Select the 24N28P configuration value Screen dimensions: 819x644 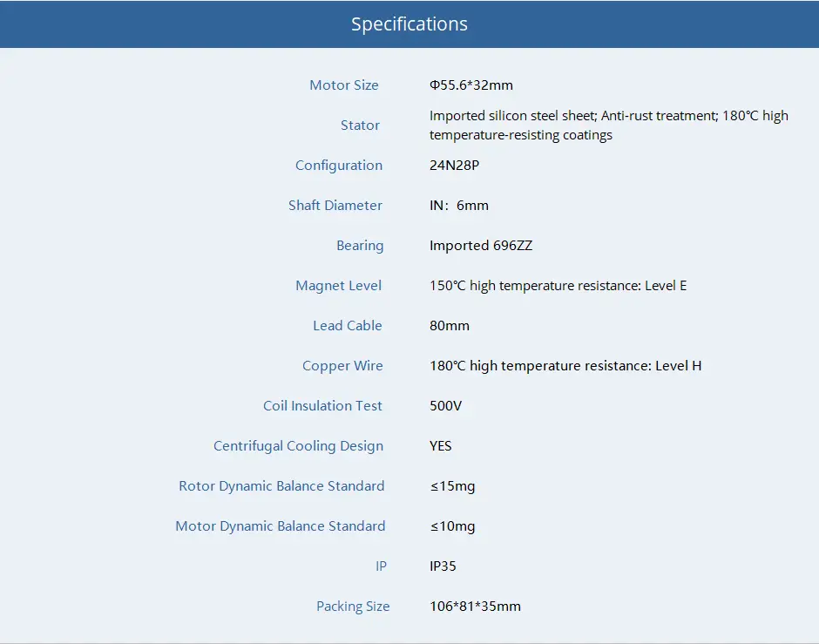(454, 166)
